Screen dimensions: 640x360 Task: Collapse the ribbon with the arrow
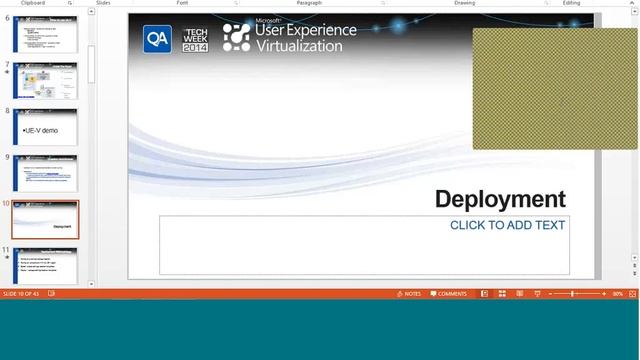click(632, 3)
